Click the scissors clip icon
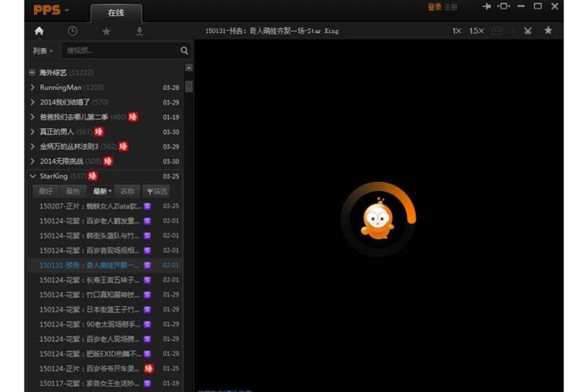The image size is (588, 392). point(528,31)
